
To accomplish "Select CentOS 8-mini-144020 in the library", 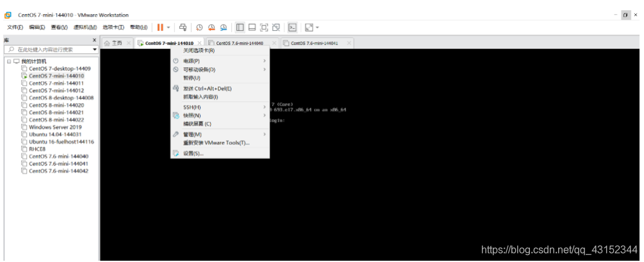I will (56, 105).
